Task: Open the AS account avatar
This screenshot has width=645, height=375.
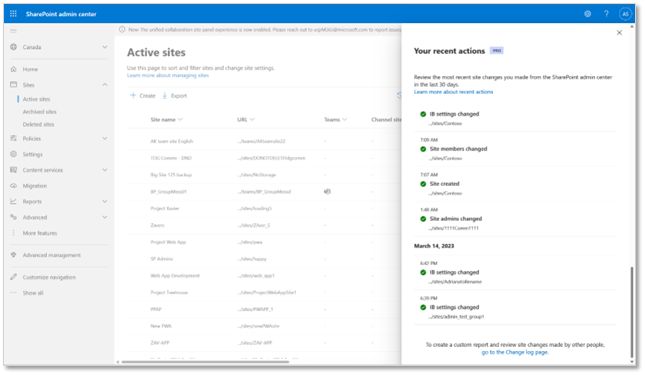Action: [625, 14]
